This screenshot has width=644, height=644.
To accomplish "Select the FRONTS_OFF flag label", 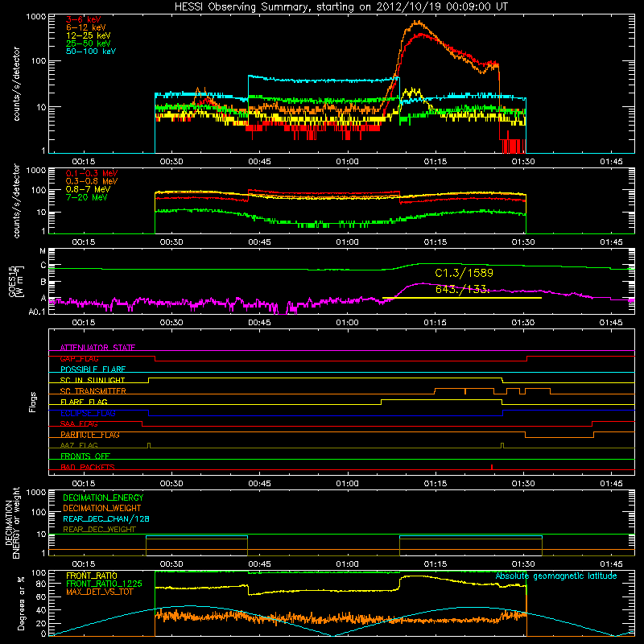I will coord(85,456).
